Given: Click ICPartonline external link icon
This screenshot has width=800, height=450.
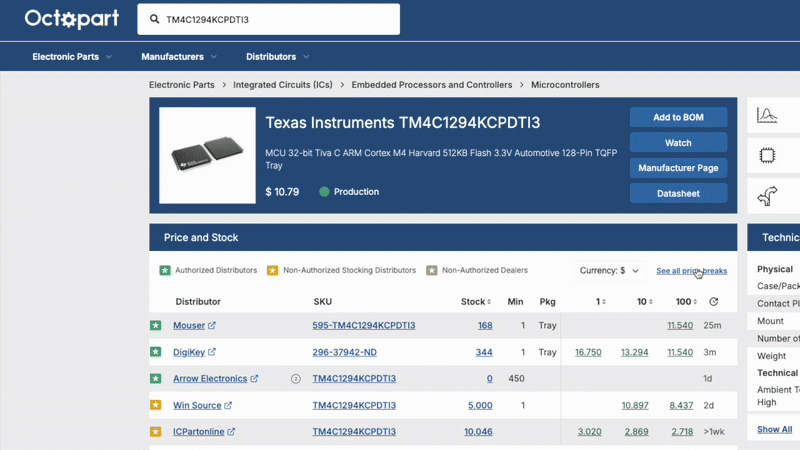Looking at the screenshot, I should [x=231, y=432].
